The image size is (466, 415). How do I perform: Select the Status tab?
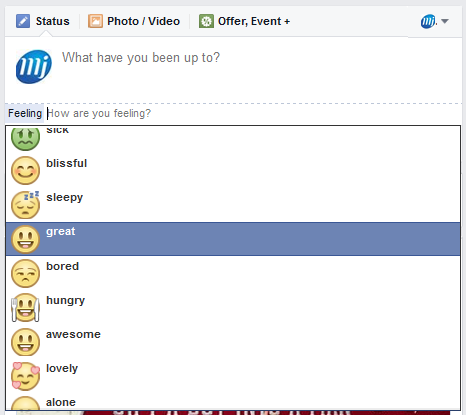43,21
